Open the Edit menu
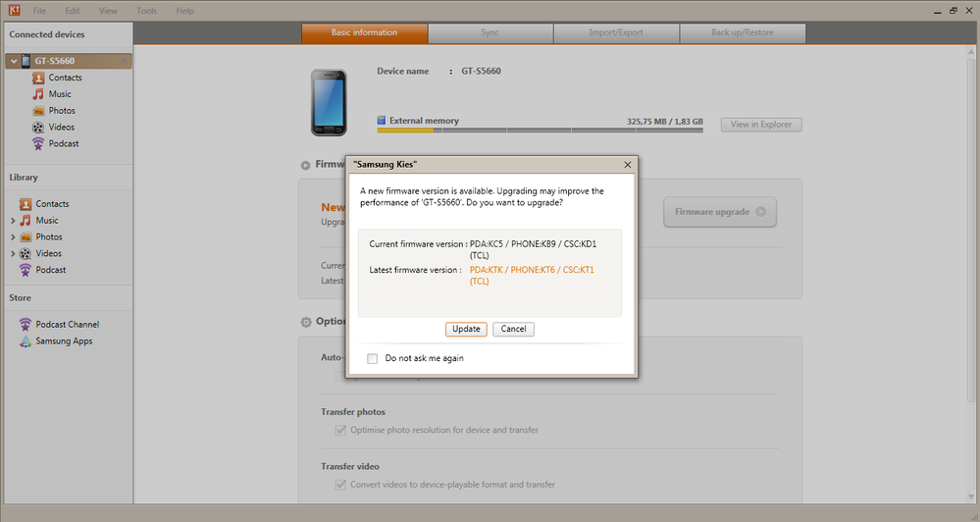 [x=73, y=11]
